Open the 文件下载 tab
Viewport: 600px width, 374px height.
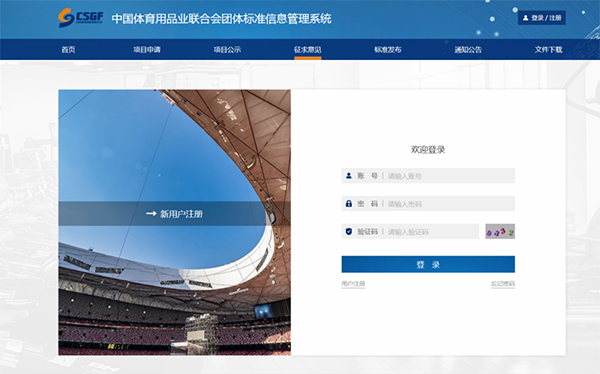548,49
